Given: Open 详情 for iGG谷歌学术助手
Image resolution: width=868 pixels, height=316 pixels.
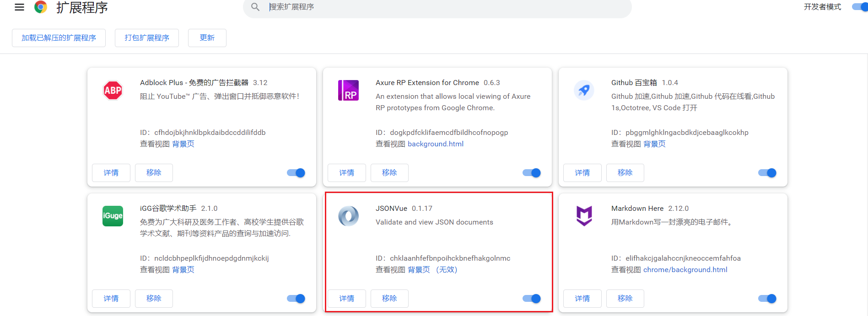Looking at the screenshot, I should click(111, 299).
